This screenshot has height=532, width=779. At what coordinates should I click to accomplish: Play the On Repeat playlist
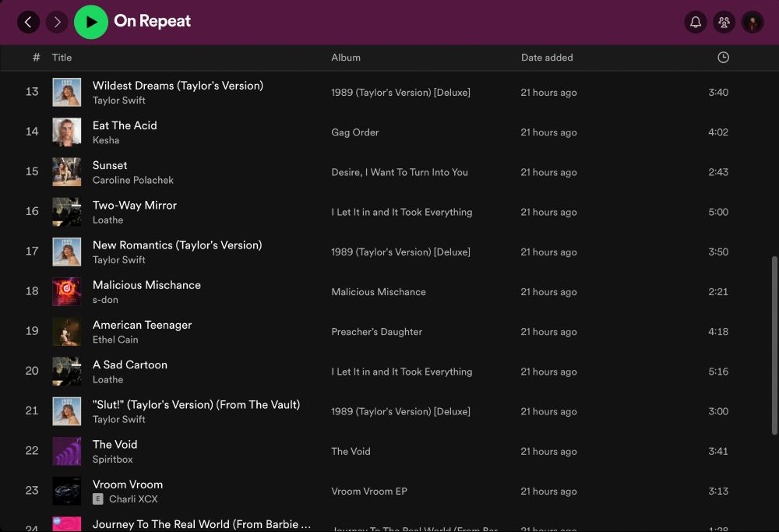click(91, 22)
